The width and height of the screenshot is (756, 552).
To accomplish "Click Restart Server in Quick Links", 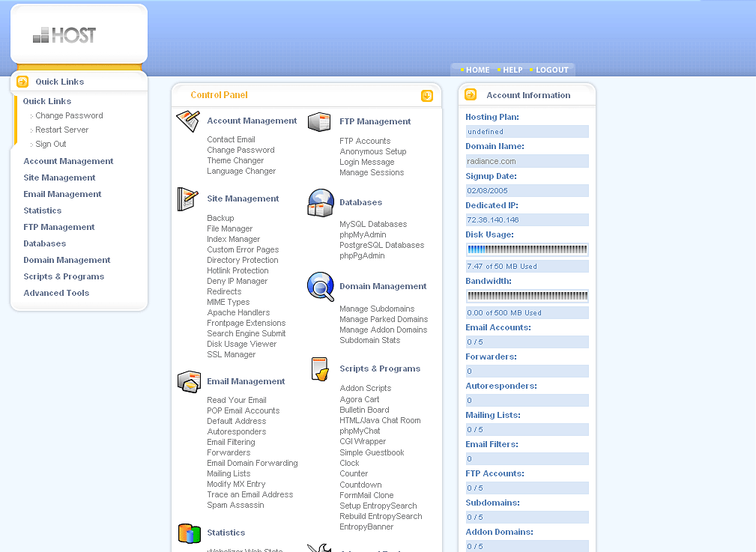I will (x=61, y=130).
